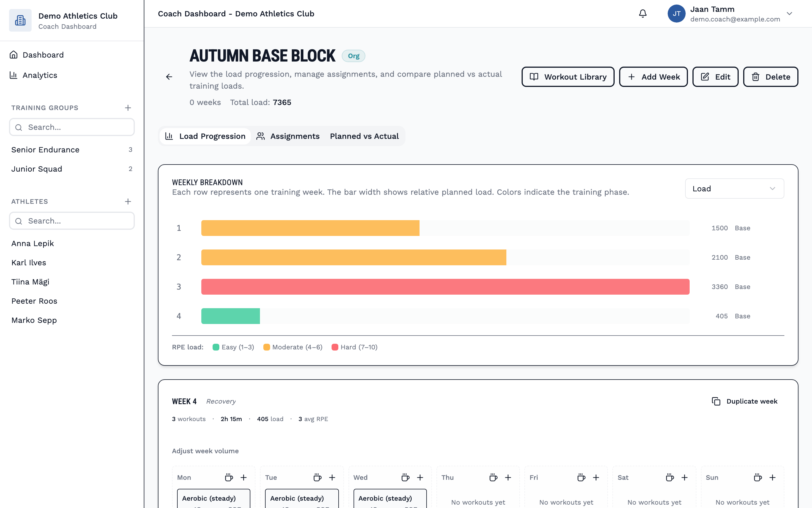Open Dashboard in the sidebar
Image resolution: width=812 pixels, height=508 pixels.
(x=72, y=55)
